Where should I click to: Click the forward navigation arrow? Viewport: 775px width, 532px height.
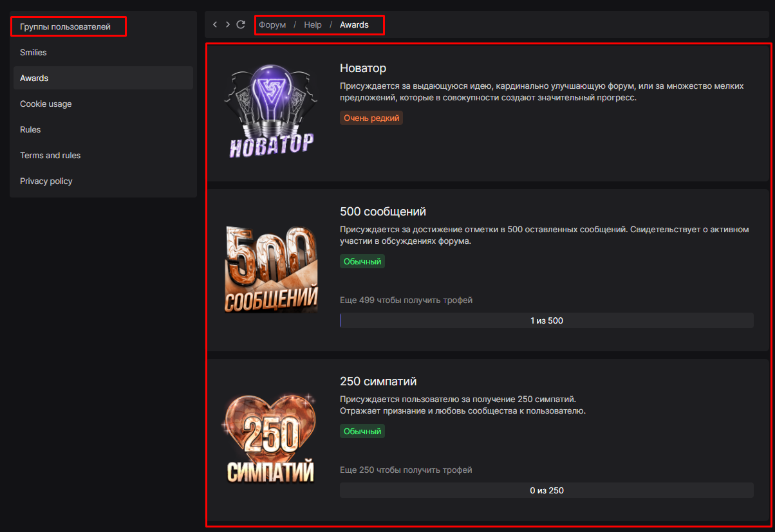[x=228, y=24]
